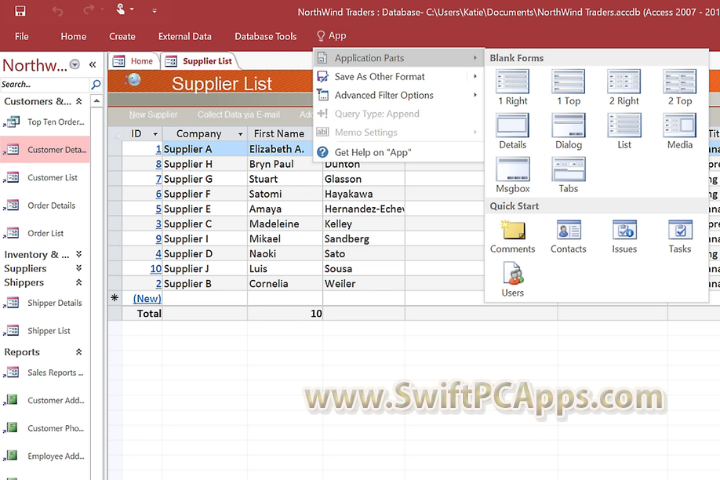Choose the Dialog blank form
The image size is (720, 480).
pyautogui.click(x=568, y=132)
